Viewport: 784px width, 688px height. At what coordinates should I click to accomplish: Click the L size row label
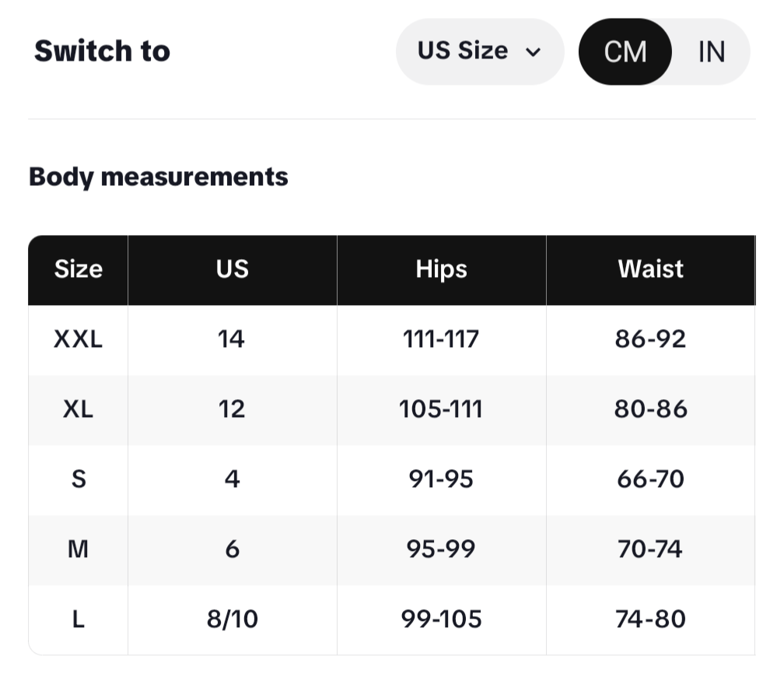pos(79,620)
